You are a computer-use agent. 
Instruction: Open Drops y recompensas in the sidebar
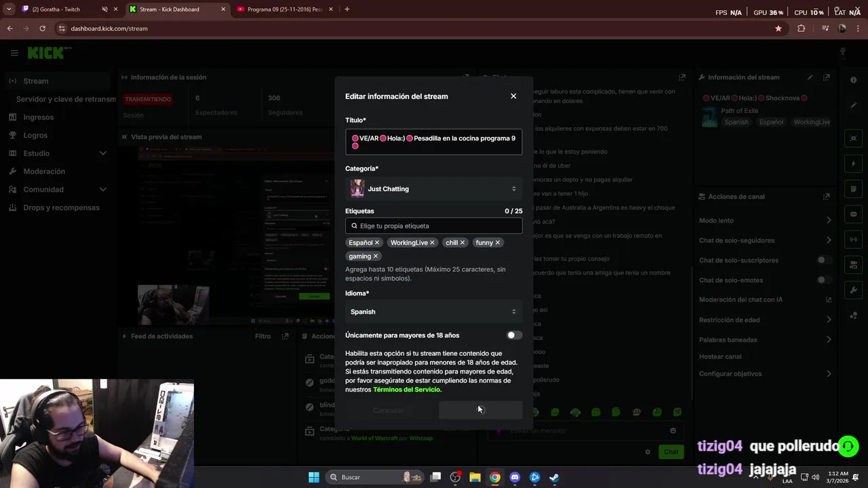pos(61,207)
